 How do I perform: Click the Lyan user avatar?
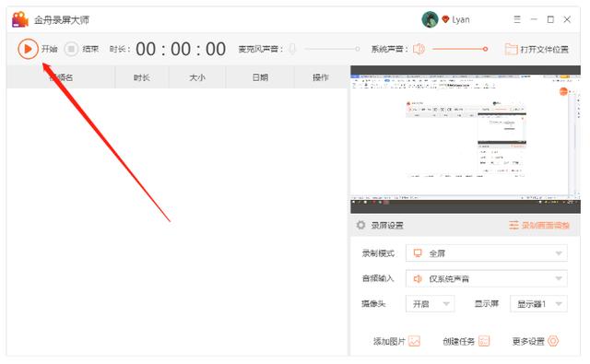pos(430,19)
